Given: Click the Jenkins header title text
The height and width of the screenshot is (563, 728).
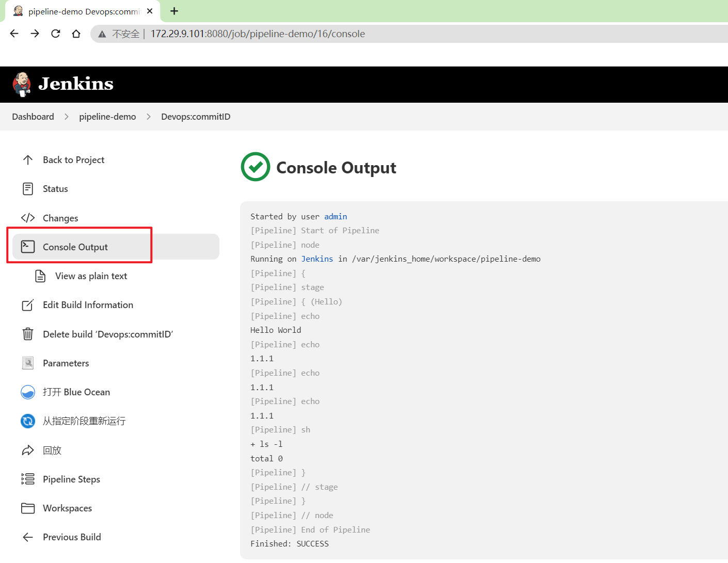Looking at the screenshot, I should (76, 84).
